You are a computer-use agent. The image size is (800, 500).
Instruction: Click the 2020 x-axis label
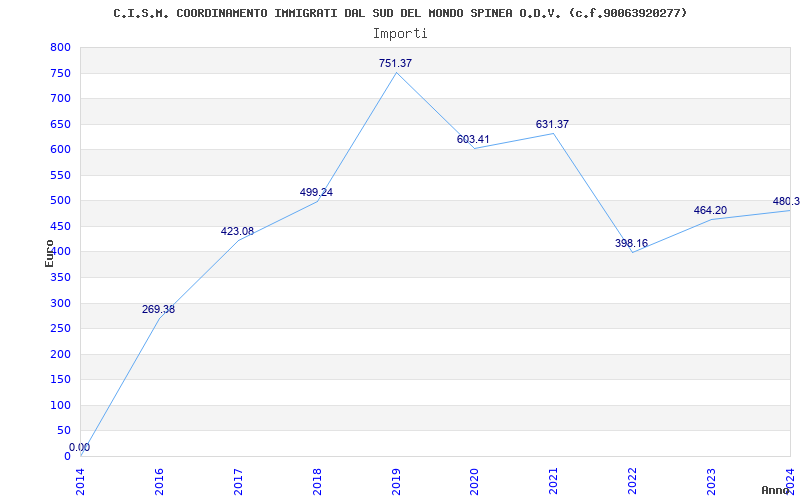click(475, 481)
